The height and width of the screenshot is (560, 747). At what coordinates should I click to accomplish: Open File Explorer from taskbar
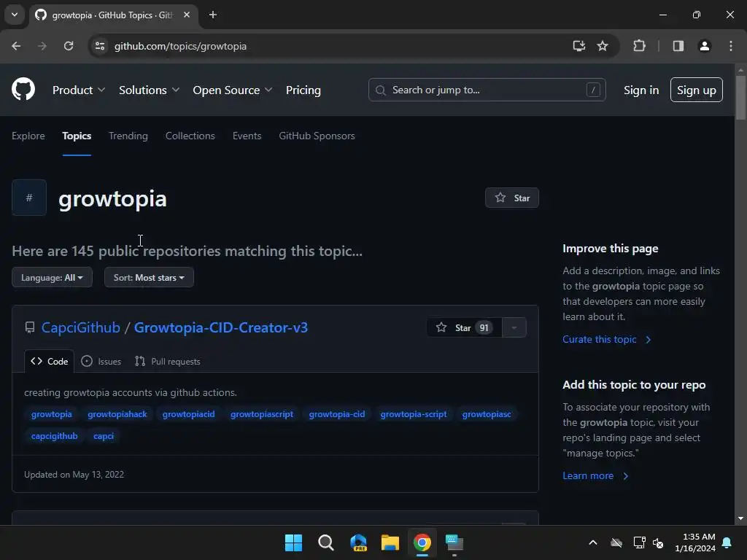[390, 542]
